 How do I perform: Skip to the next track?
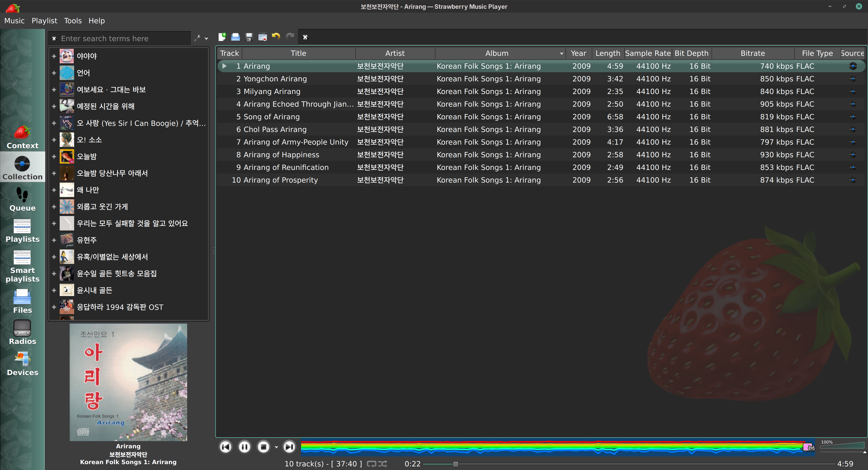[x=289, y=447]
